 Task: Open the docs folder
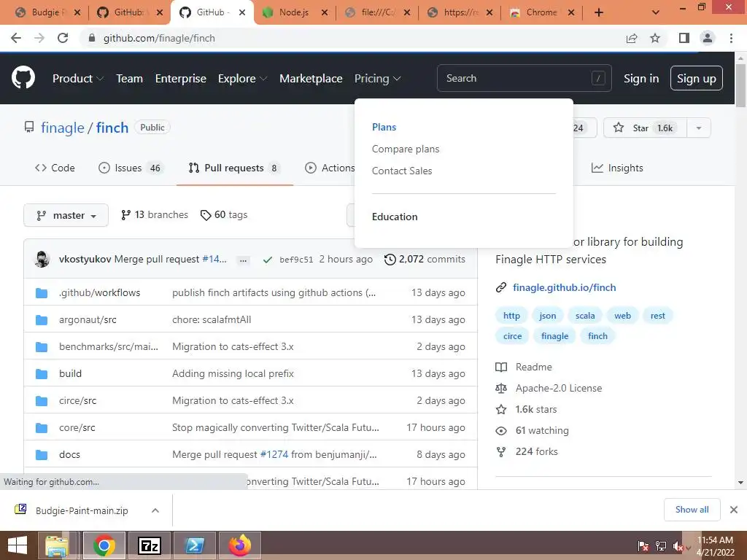pos(69,455)
